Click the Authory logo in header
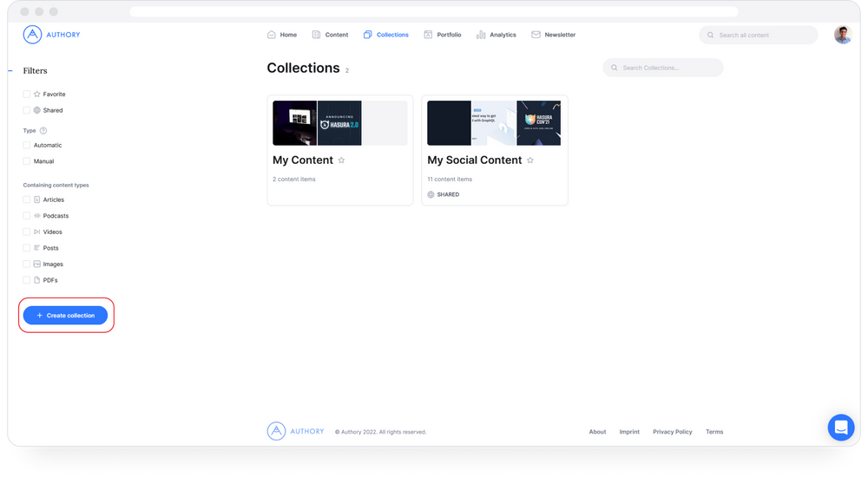The height and width of the screenshot is (483, 868). pos(51,35)
